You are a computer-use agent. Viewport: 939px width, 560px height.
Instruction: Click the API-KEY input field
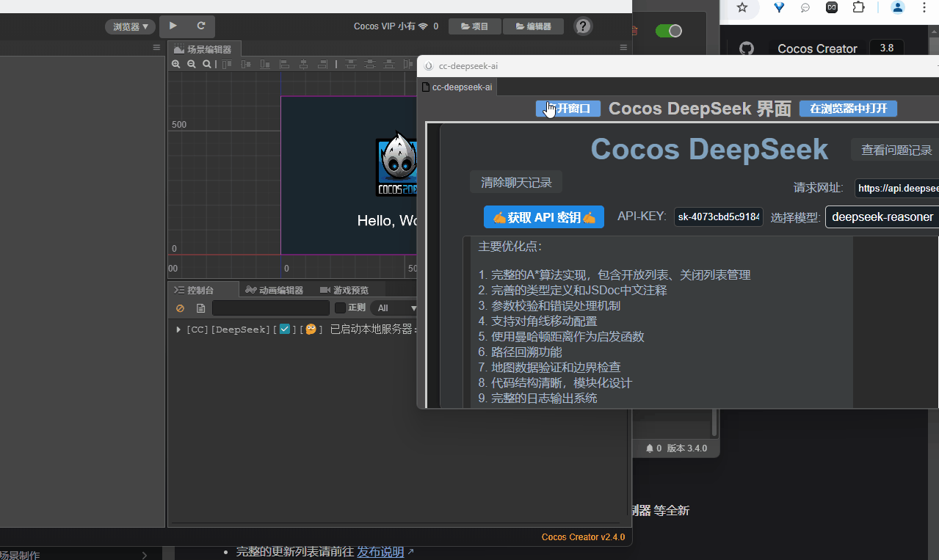(x=719, y=217)
